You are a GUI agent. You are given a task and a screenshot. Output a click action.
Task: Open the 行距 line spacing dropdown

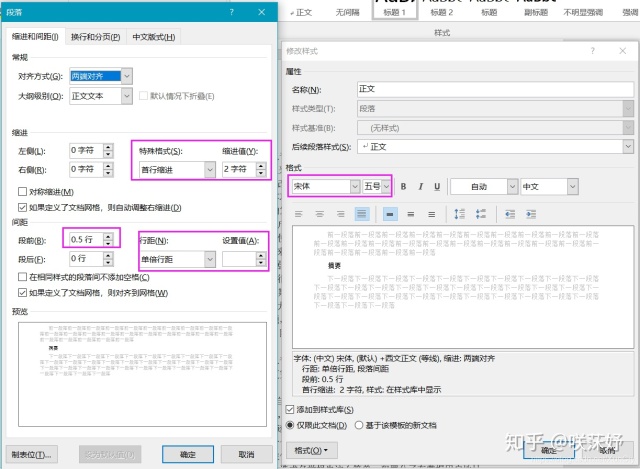click(210, 259)
